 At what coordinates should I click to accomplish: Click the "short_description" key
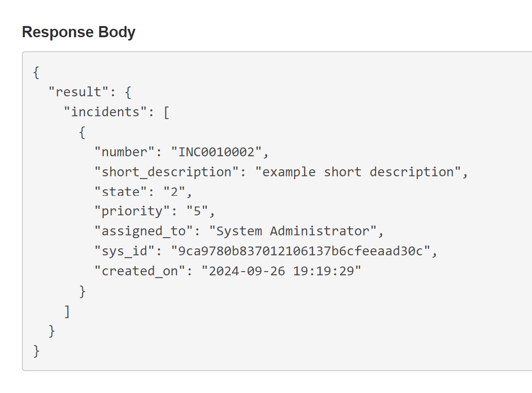pyautogui.click(x=167, y=172)
